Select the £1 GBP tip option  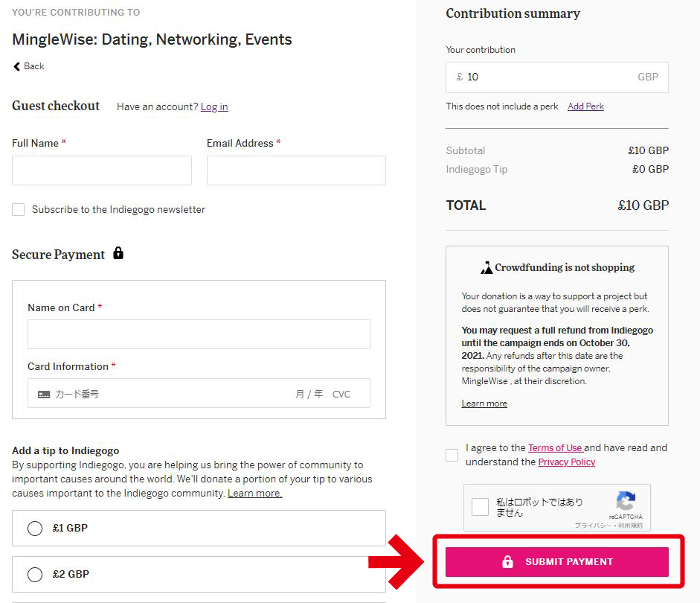coord(34,528)
